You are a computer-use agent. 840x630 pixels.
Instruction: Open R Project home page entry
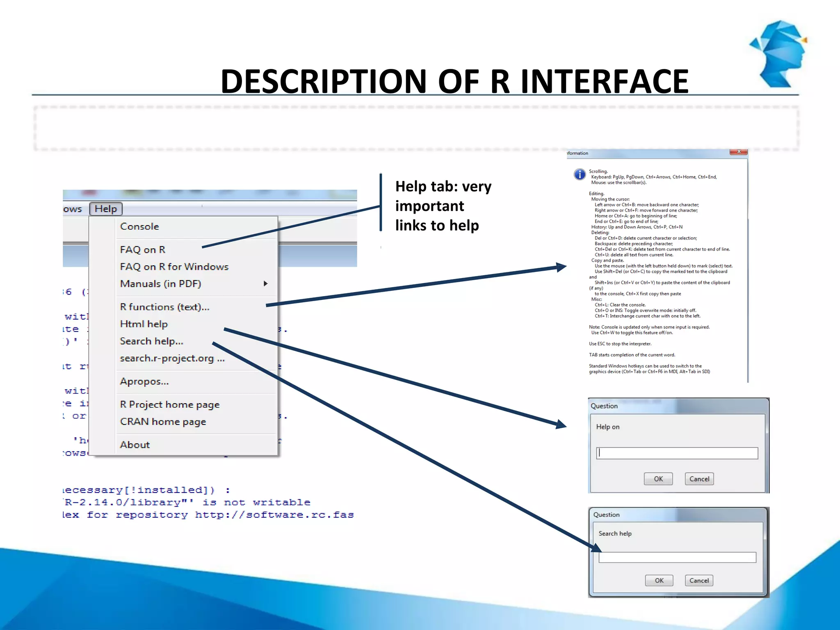(170, 405)
